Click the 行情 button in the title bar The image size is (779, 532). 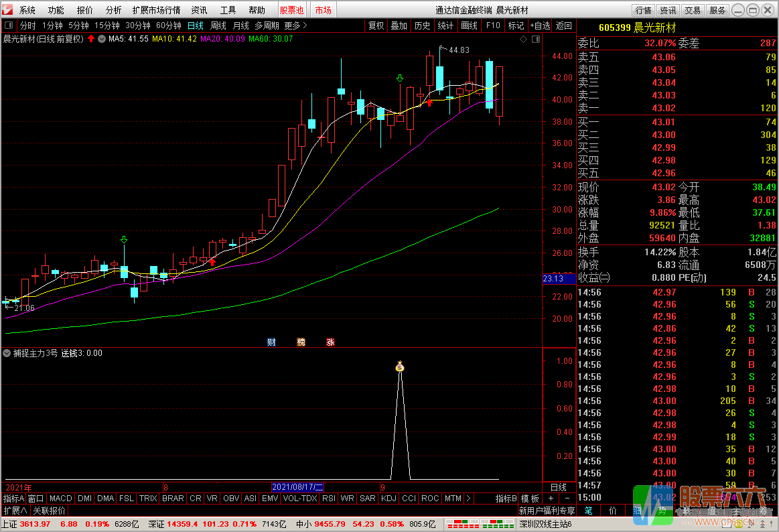click(x=644, y=10)
